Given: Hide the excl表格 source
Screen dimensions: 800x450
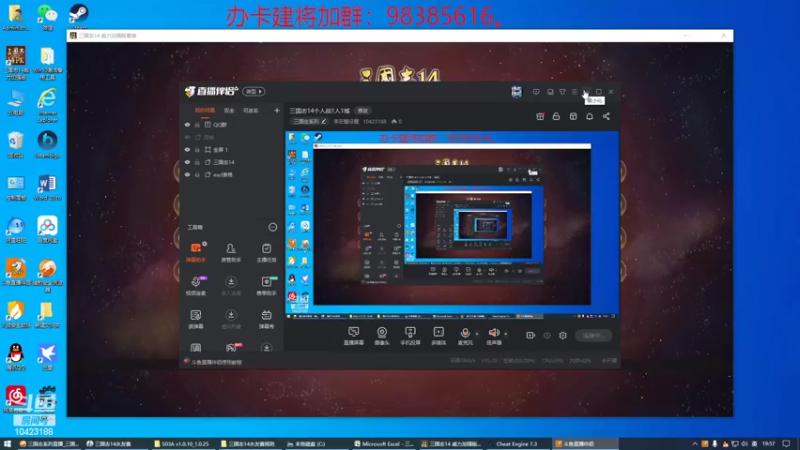Looking at the screenshot, I should pos(187,174).
